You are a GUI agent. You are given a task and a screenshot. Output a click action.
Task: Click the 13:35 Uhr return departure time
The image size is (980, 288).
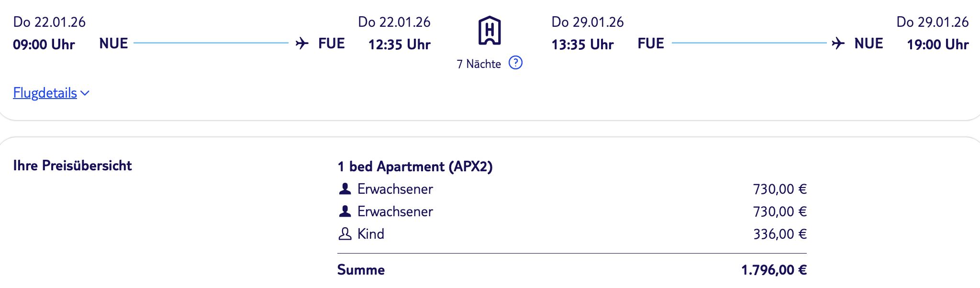click(x=582, y=44)
